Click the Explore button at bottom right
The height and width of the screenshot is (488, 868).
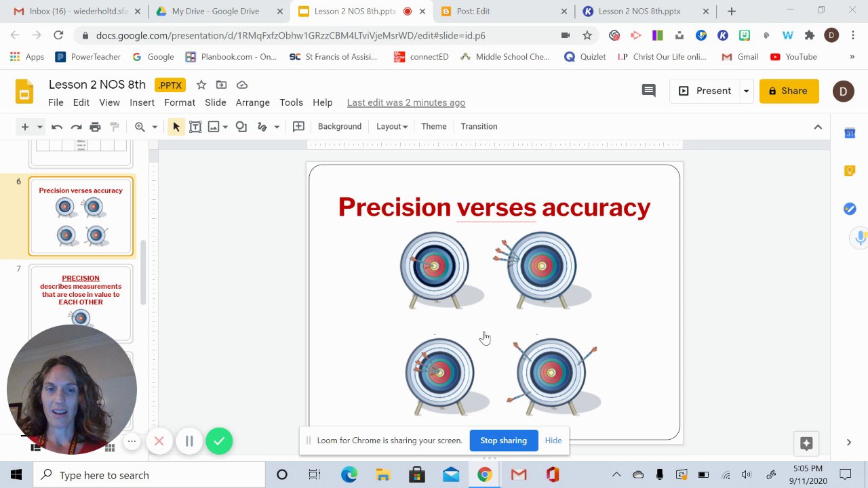[x=806, y=443]
